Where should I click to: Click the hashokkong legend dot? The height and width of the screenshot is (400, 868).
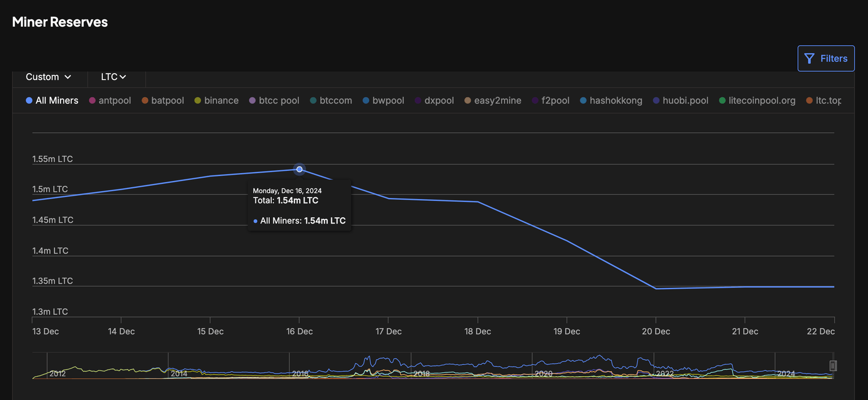pos(583,101)
